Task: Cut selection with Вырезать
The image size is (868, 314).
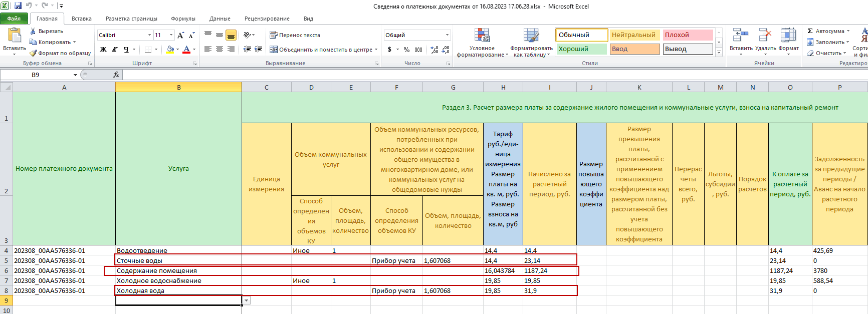Action: click(46, 31)
